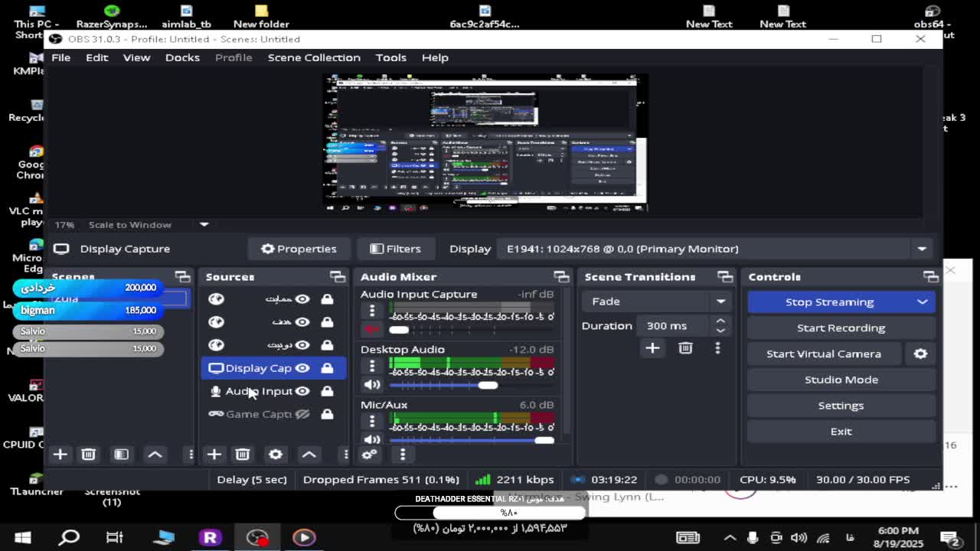Open transition properties three-dot icon
The height and width of the screenshot is (551, 980).
pyautogui.click(x=717, y=348)
